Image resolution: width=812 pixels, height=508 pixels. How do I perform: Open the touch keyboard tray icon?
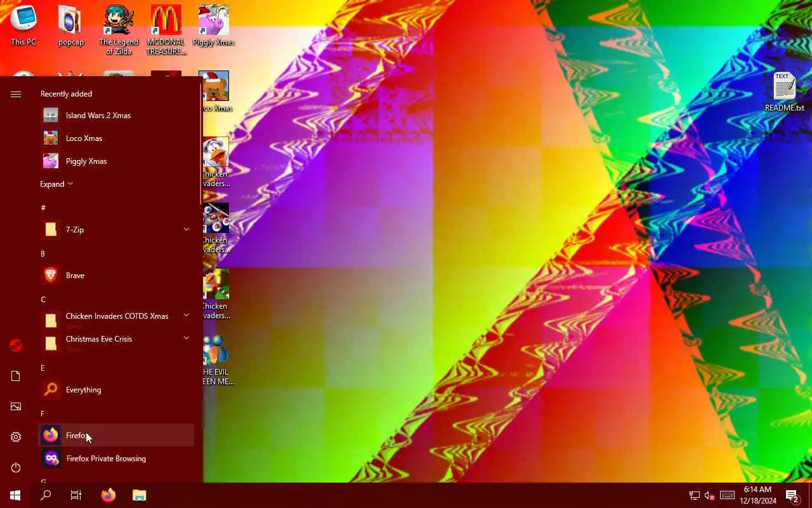(x=728, y=495)
